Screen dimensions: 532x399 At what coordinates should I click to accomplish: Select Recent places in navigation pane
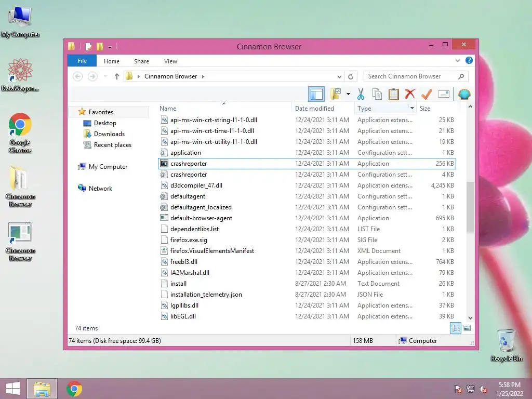112,144
